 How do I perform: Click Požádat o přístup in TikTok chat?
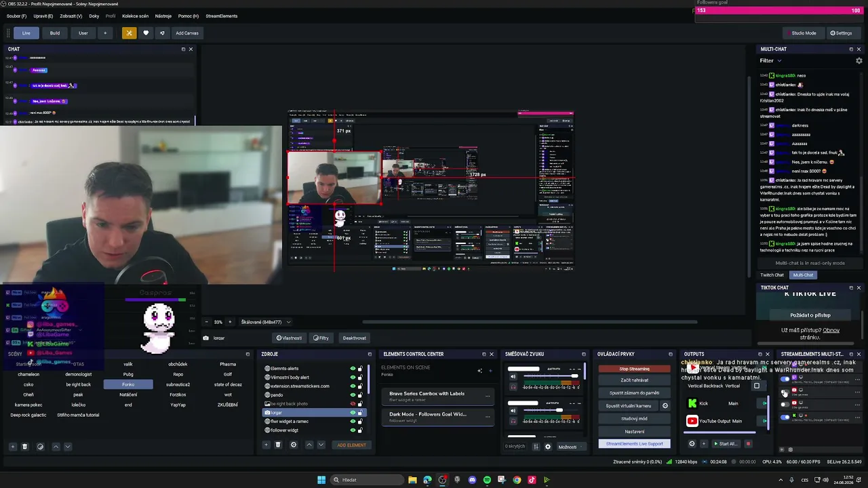810,315
